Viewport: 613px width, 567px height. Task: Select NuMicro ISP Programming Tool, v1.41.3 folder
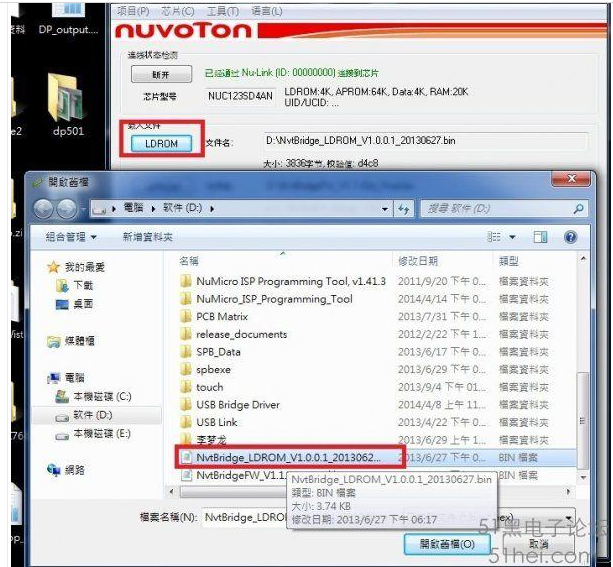pos(284,281)
